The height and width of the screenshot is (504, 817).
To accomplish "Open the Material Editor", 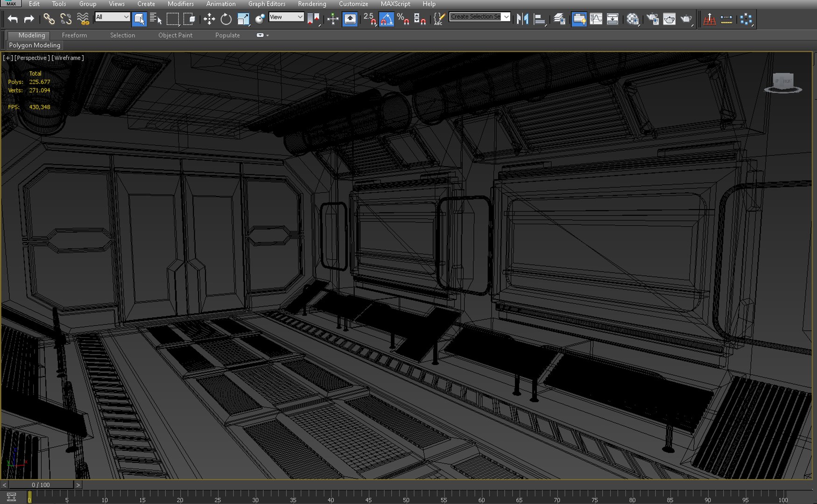I will click(633, 19).
